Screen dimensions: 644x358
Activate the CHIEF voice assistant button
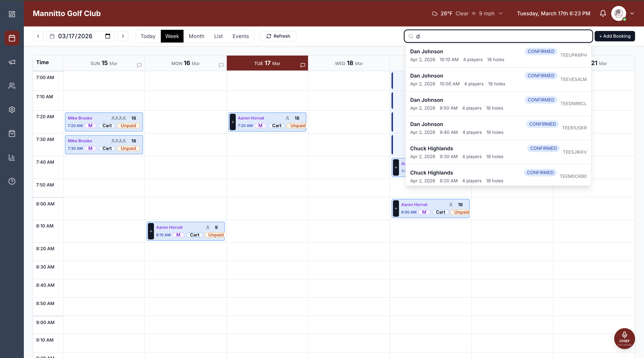(624, 338)
